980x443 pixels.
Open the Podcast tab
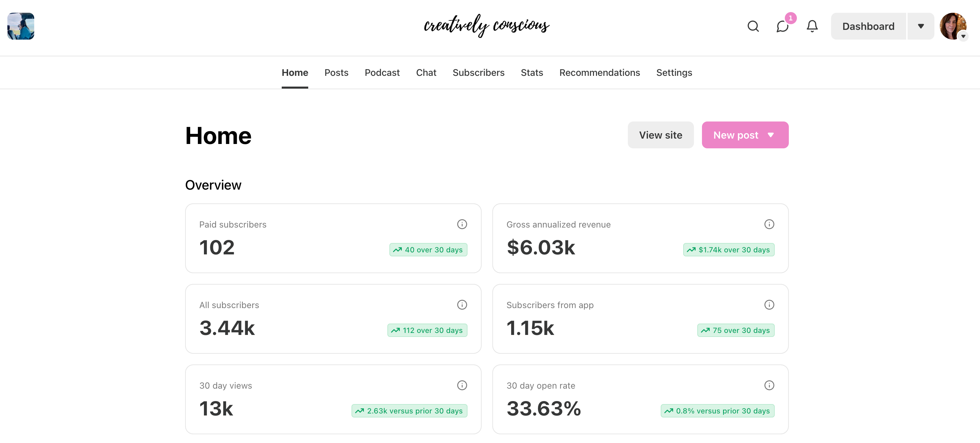tap(382, 72)
